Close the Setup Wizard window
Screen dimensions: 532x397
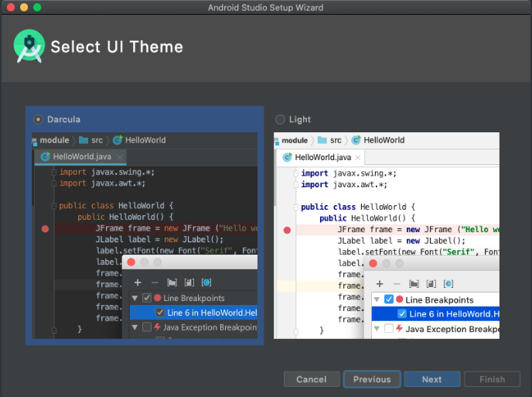pyautogui.click(x=11, y=7)
